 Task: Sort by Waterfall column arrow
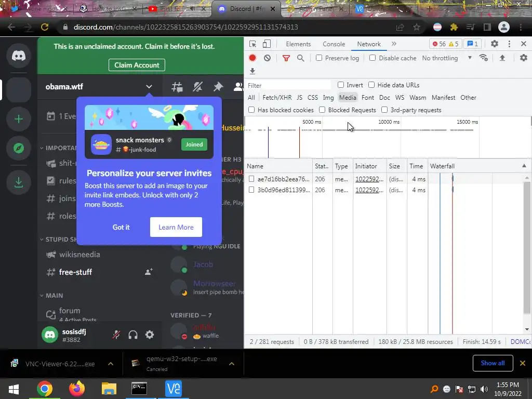[x=524, y=166]
